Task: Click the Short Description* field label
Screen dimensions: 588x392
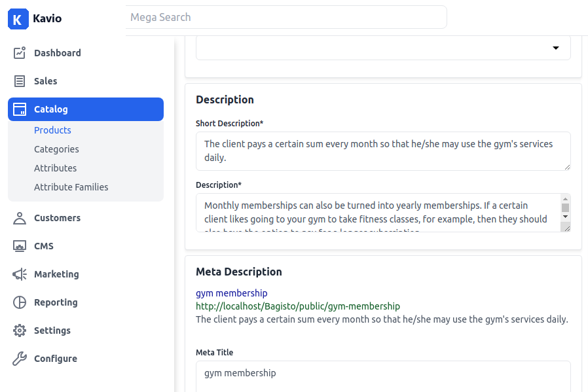Action: click(x=229, y=123)
